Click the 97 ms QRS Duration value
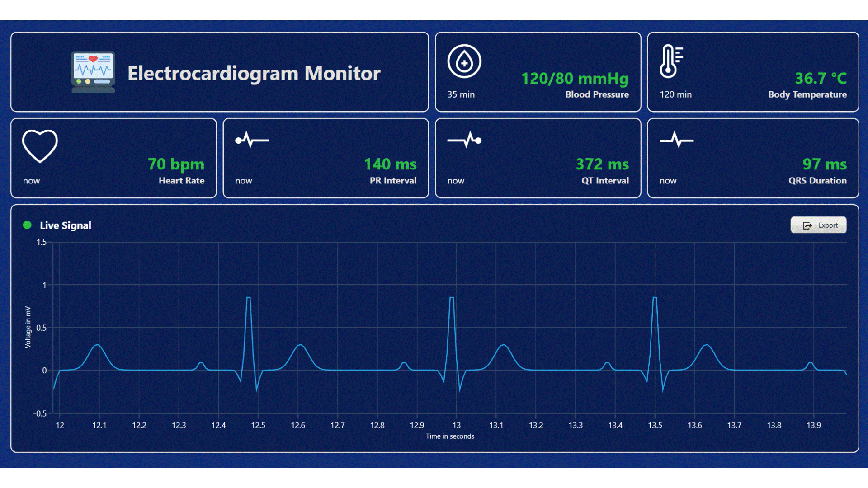Viewport: 868px width, 488px height. coord(824,164)
